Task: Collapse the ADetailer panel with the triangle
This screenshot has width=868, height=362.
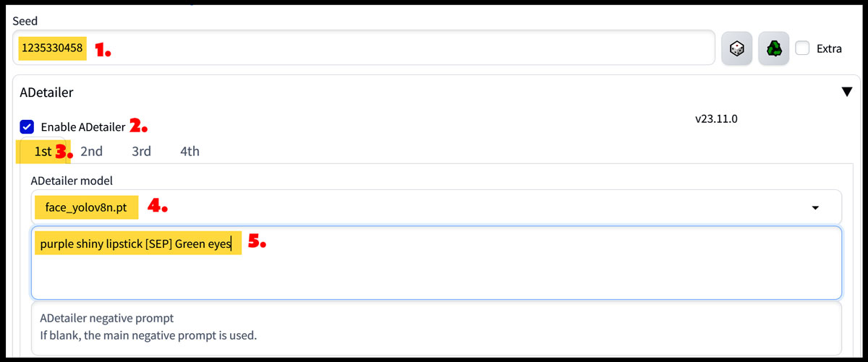Action: click(846, 92)
